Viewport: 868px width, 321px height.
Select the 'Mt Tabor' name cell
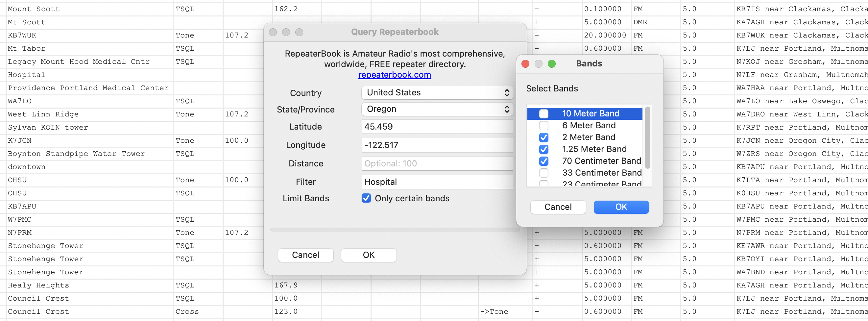(90, 49)
